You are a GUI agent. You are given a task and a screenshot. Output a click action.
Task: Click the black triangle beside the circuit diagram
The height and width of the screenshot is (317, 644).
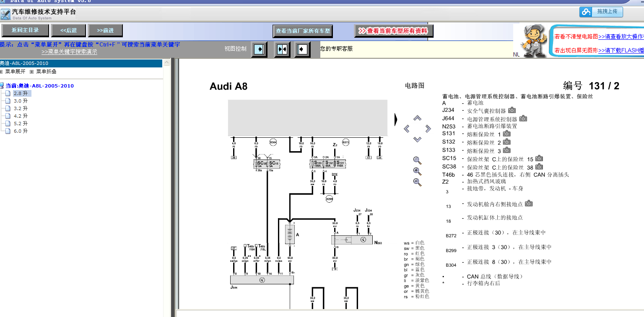396,120
